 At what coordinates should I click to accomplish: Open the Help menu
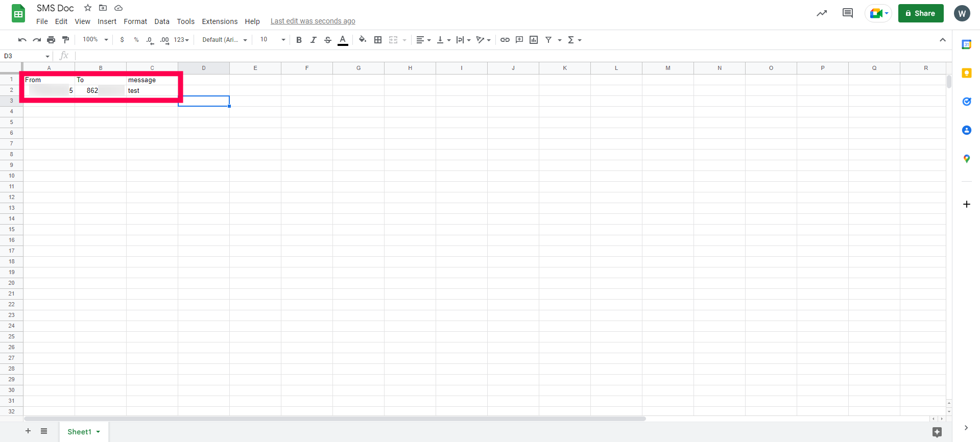252,21
